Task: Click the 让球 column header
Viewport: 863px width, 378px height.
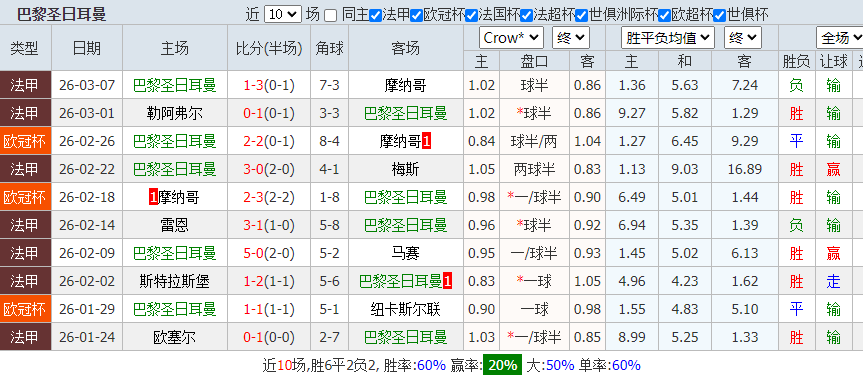Action: (x=833, y=61)
